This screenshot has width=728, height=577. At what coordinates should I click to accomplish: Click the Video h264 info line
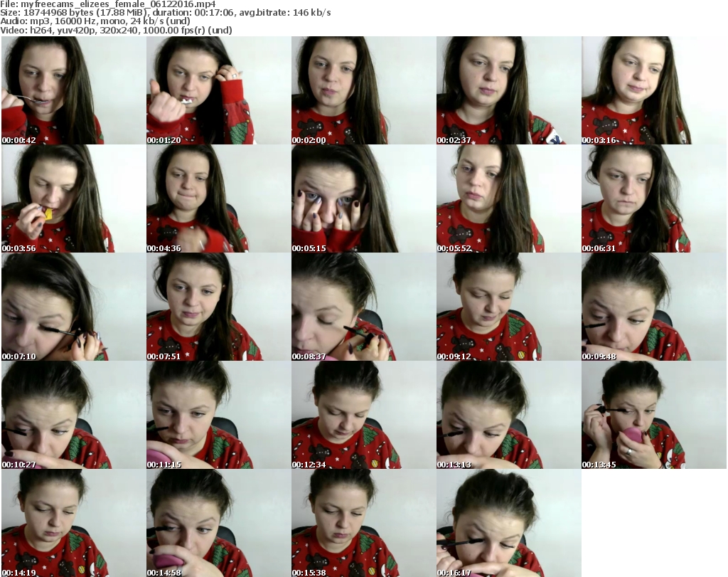pyautogui.click(x=116, y=30)
